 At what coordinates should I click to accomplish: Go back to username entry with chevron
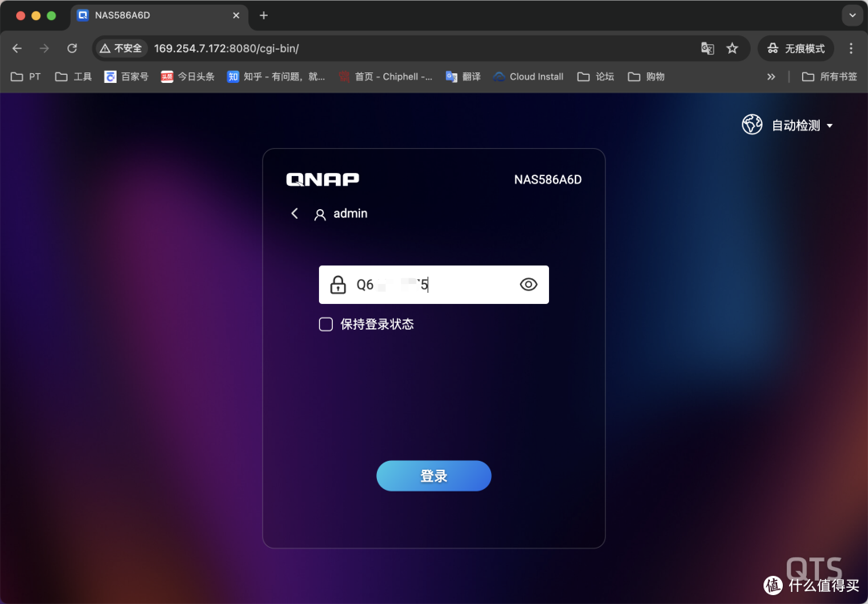[x=294, y=213]
